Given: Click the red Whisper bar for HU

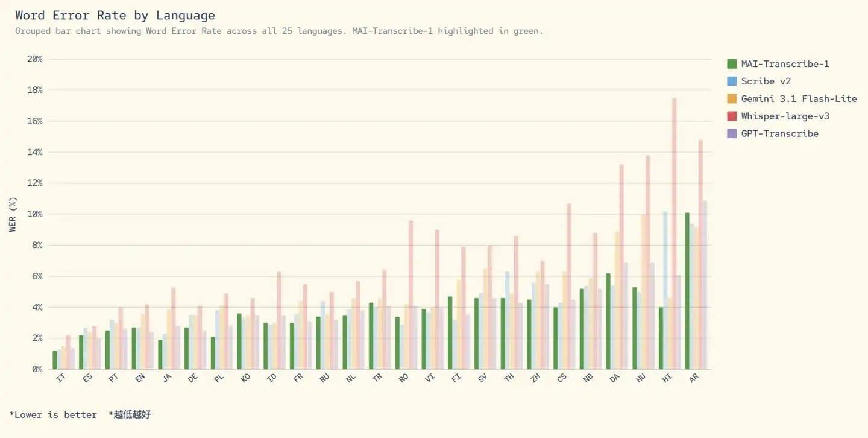Looking at the screenshot, I should tap(648, 262).
